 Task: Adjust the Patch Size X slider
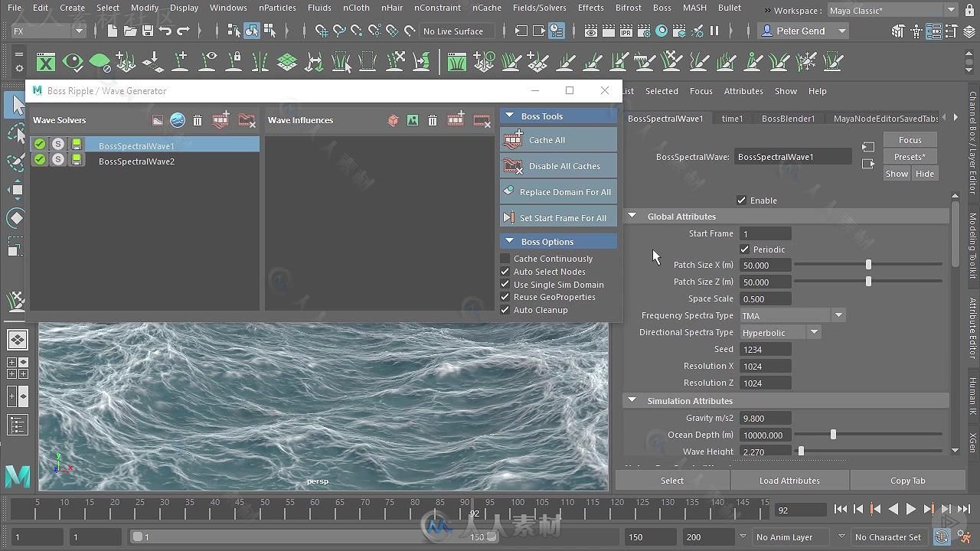coord(868,265)
